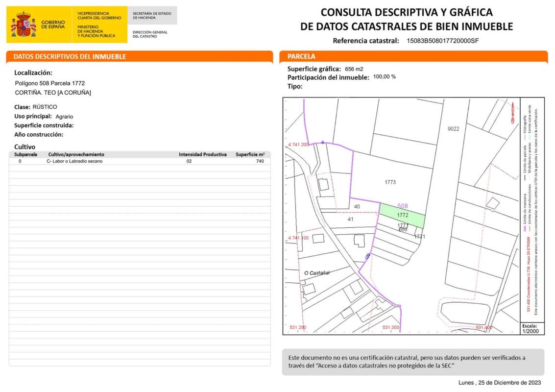Select the Labor o Labradío secano row
The image size is (555, 392).
(74, 161)
